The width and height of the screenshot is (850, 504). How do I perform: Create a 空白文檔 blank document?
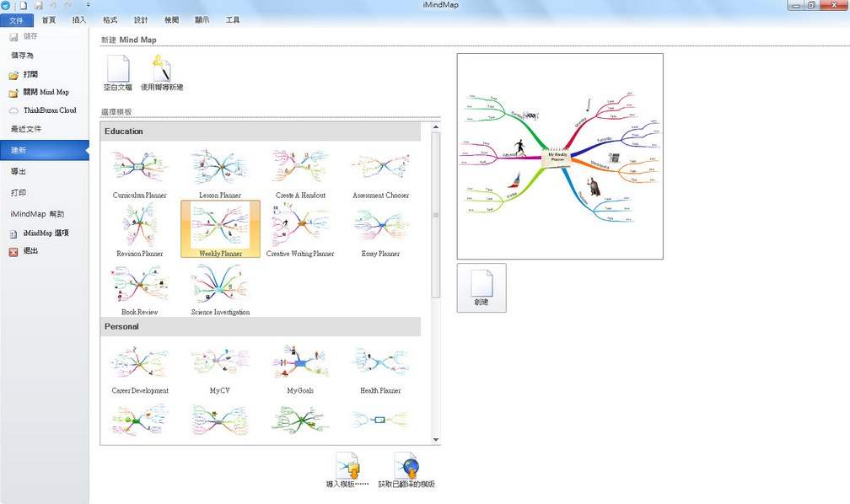tap(118, 72)
